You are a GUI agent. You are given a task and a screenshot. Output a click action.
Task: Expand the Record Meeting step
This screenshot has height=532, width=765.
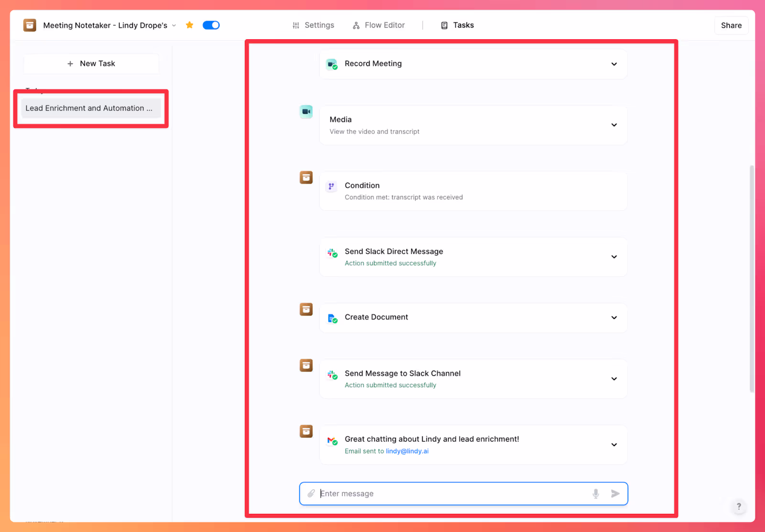pyautogui.click(x=614, y=64)
